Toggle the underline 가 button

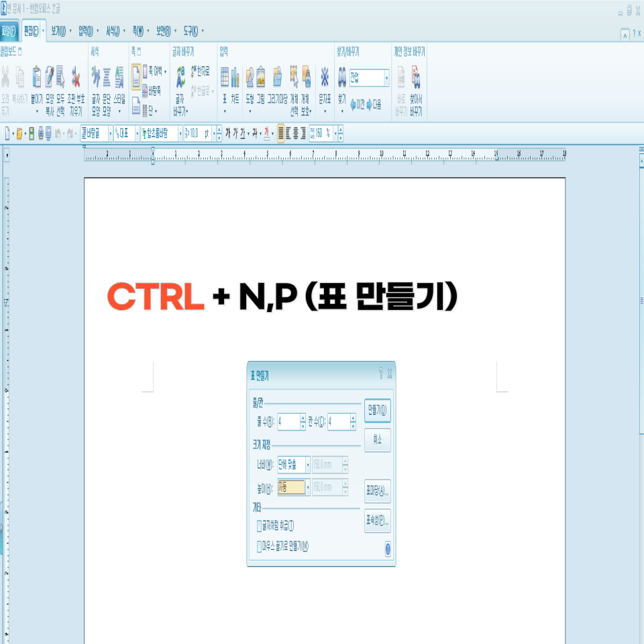243,133
